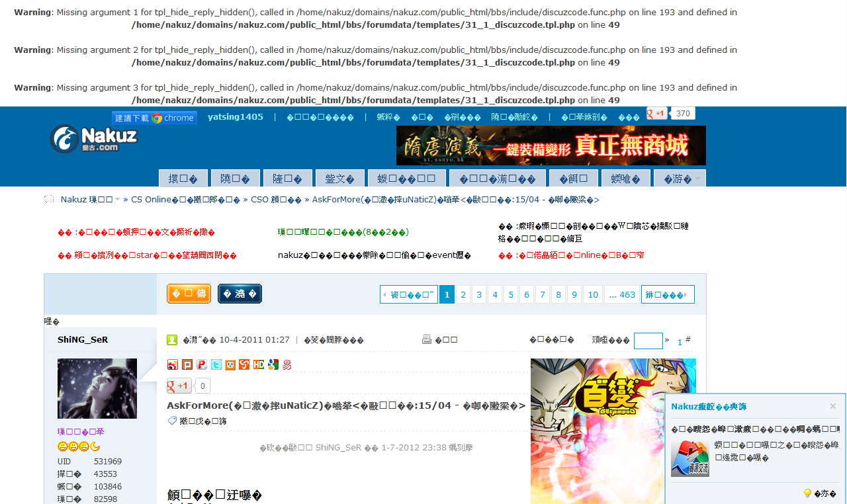Viewport: 847px width, 504px height.
Task: Open the CS Online breadcrumb link
Action: tap(185, 199)
